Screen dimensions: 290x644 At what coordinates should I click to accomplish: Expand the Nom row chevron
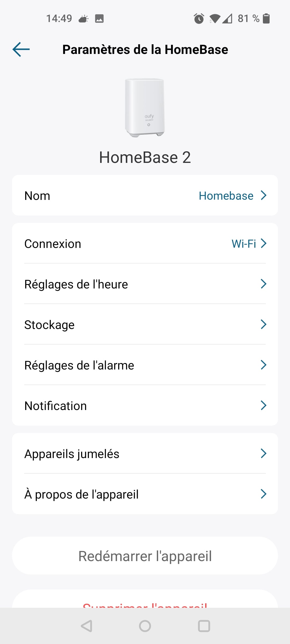pyautogui.click(x=264, y=195)
